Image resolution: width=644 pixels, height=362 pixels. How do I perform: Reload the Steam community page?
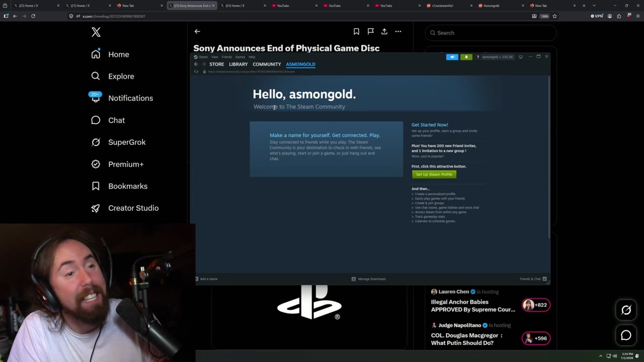tap(196, 71)
